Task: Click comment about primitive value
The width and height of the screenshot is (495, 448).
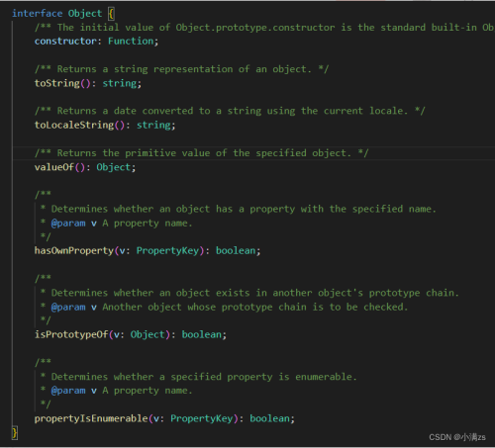Action: click(201, 153)
